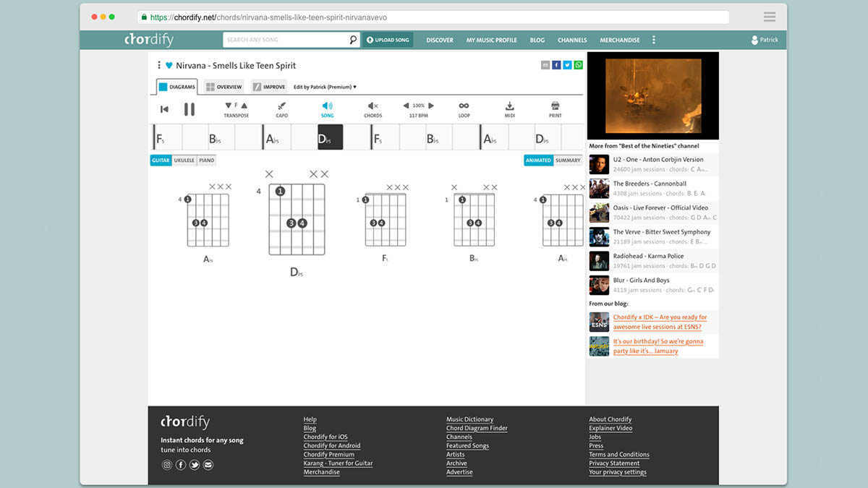
Task: Switch to the Overview tab
Action: tap(224, 87)
